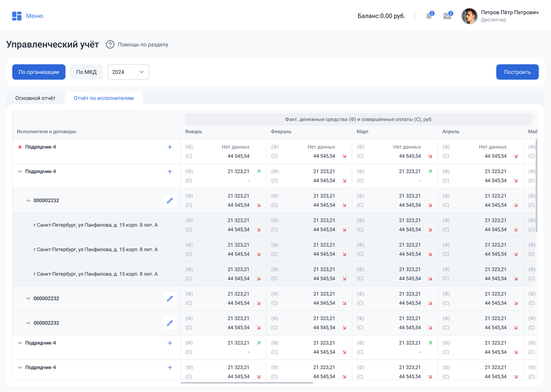Expand the last Подрядчик-4 row chevron
551x392 pixels.
pos(20,367)
